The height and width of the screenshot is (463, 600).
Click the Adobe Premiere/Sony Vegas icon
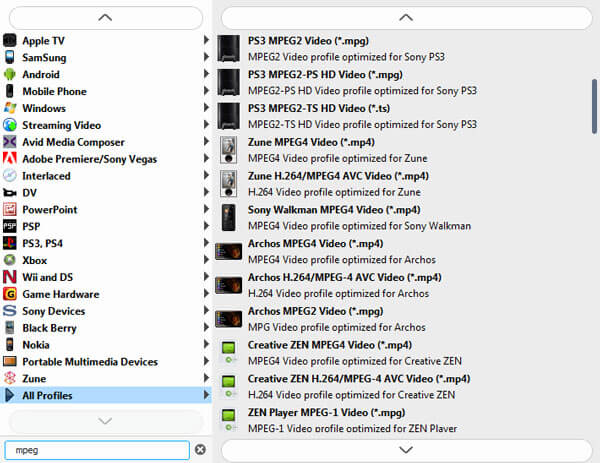click(x=10, y=158)
